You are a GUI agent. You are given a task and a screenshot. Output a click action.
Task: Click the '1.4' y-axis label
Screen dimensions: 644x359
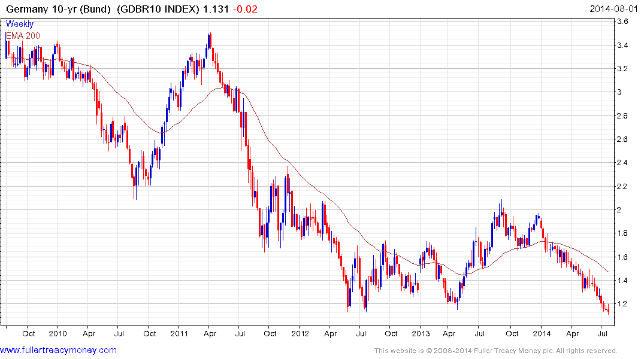(x=622, y=280)
